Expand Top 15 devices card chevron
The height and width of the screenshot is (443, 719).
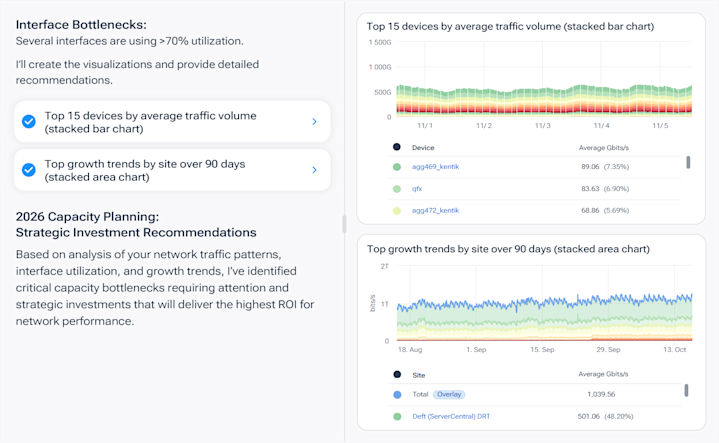[x=315, y=122]
